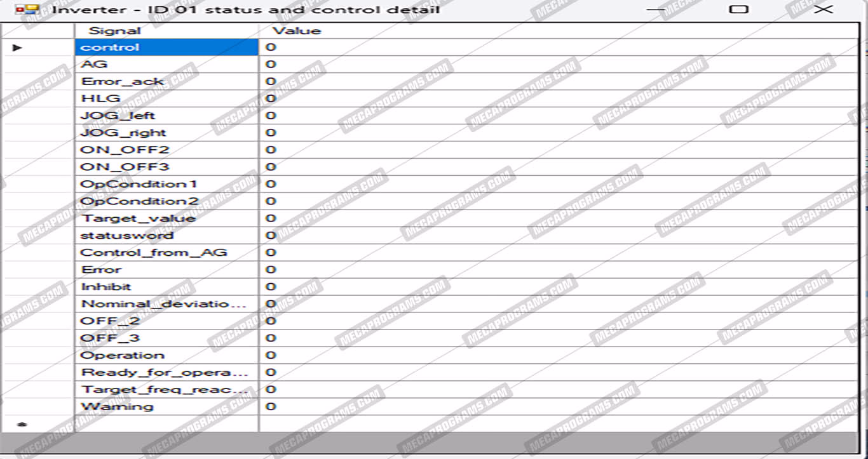Click the Control_from_AG signal cell

click(x=166, y=253)
